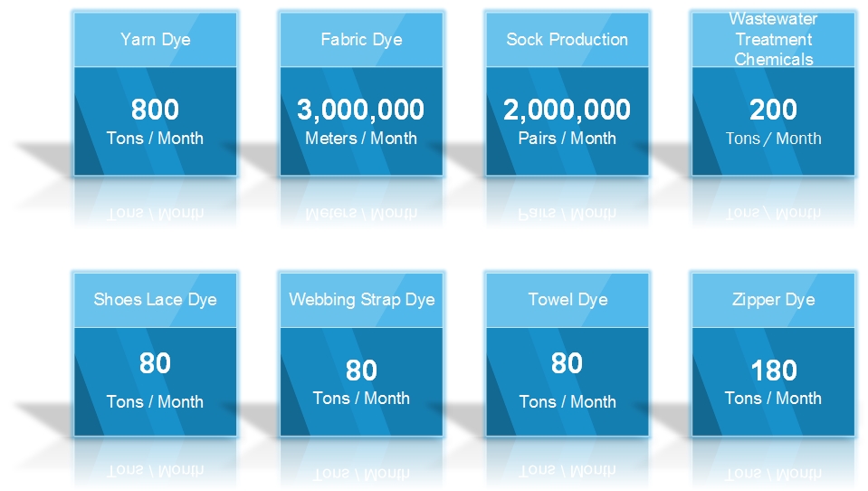
Task: Select the Zipper Dye header label
Action: pyautogui.click(x=773, y=300)
